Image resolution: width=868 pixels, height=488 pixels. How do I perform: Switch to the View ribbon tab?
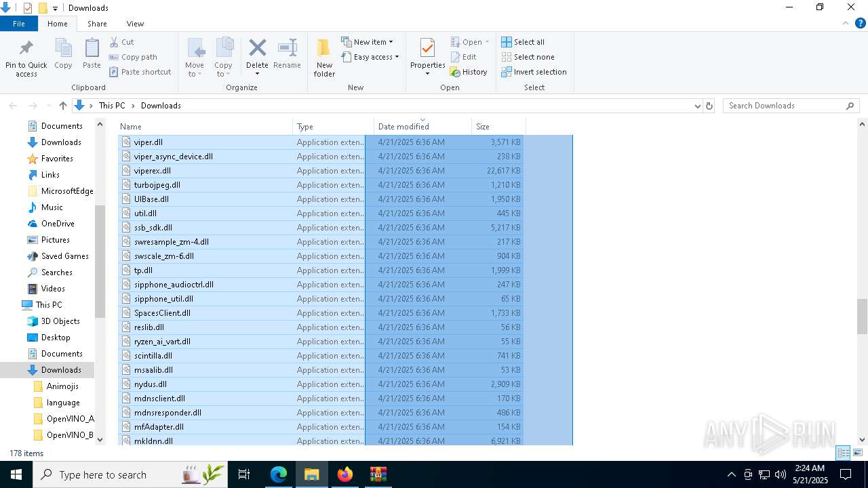[x=135, y=24]
